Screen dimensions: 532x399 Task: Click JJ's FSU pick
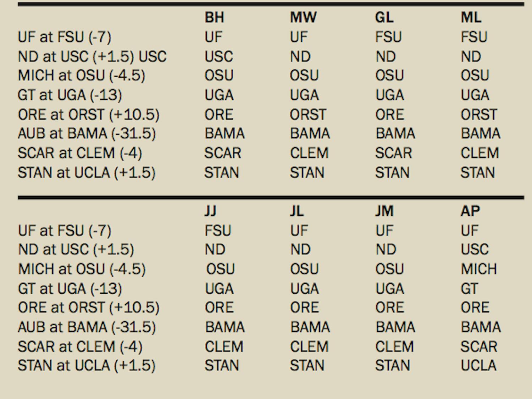click(217, 231)
